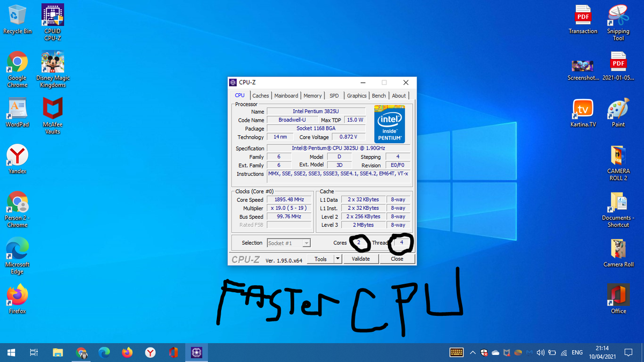Select the Snipping Tool desktop shortcut

point(618,23)
